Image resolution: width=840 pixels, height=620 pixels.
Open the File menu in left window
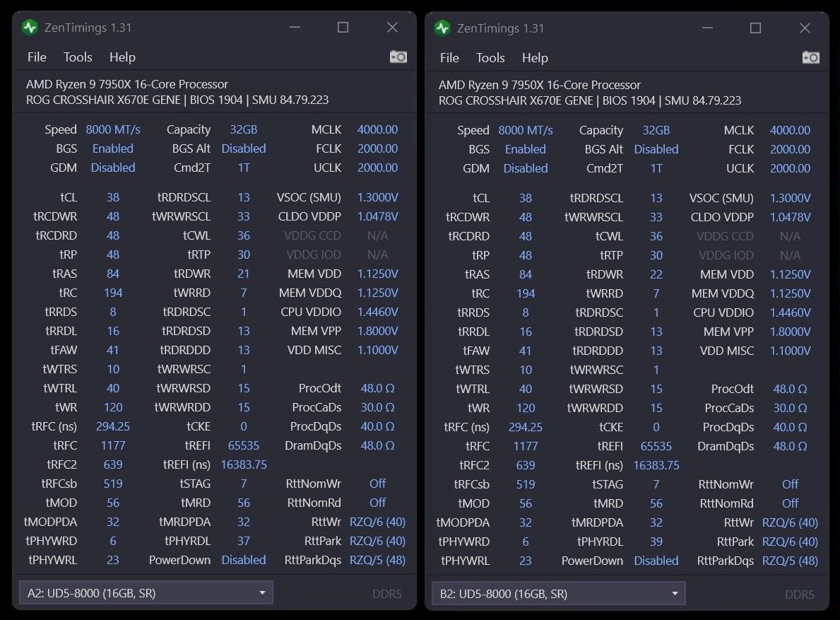point(37,57)
